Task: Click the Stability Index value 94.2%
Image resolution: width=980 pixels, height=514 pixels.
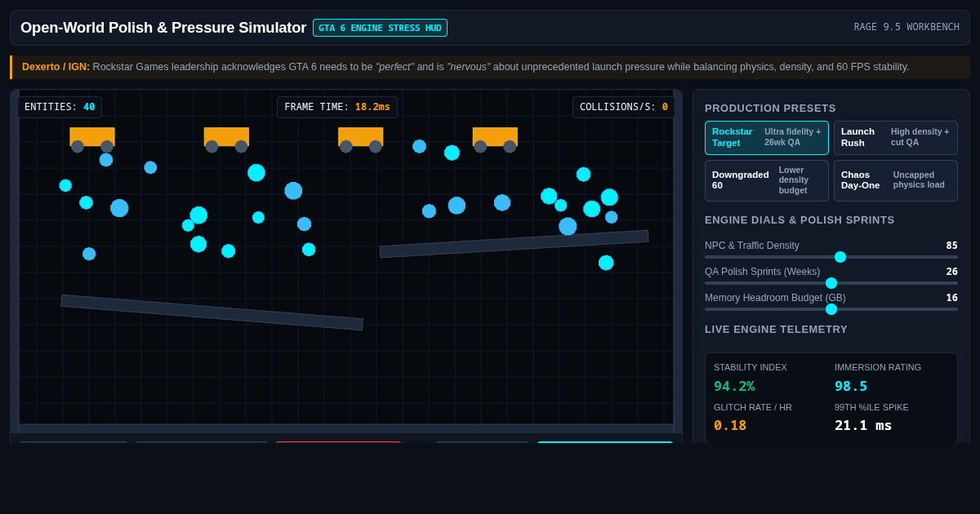Action: 734,386
